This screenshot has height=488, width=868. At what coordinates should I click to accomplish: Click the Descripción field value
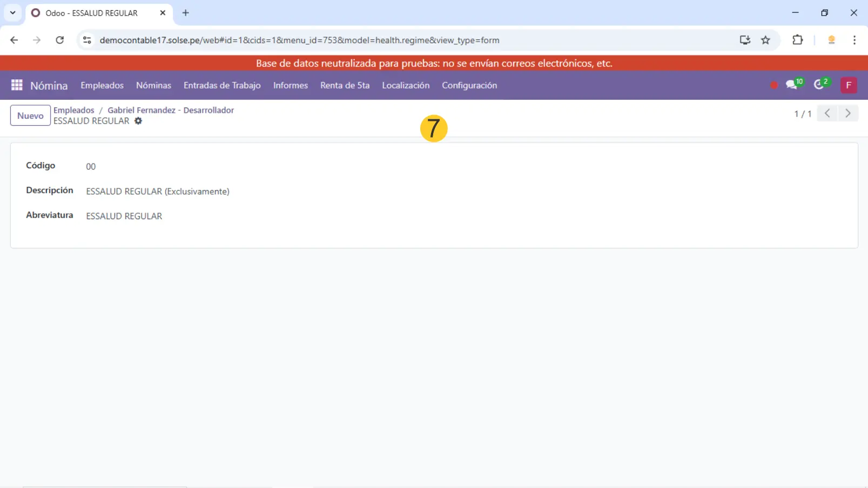[158, 192]
